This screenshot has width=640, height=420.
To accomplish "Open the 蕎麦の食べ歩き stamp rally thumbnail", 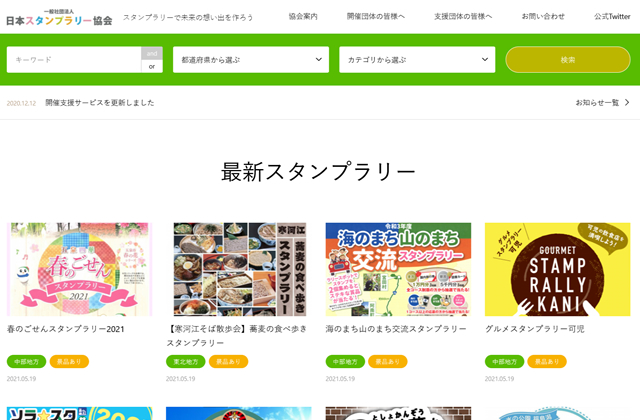I will coord(240,269).
